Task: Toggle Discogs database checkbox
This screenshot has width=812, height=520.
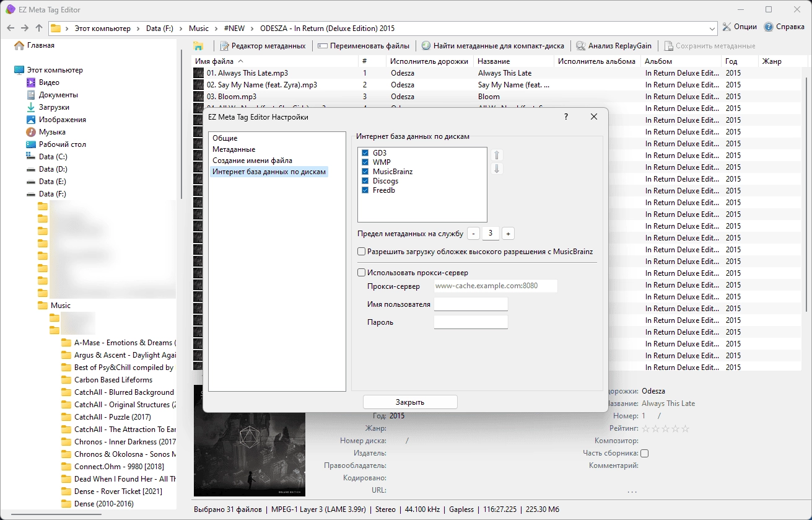Action: [x=365, y=181]
